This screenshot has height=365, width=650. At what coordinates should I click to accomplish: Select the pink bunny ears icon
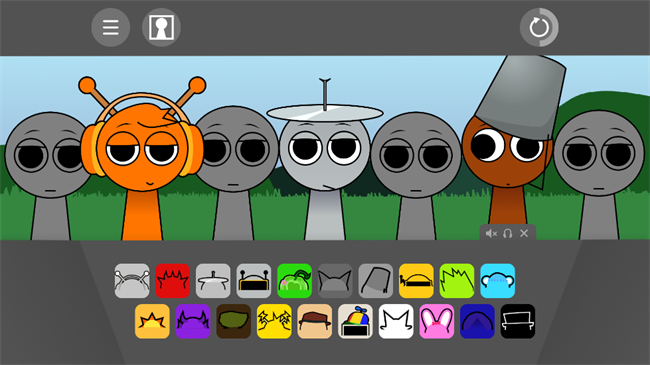coord(437,321)
